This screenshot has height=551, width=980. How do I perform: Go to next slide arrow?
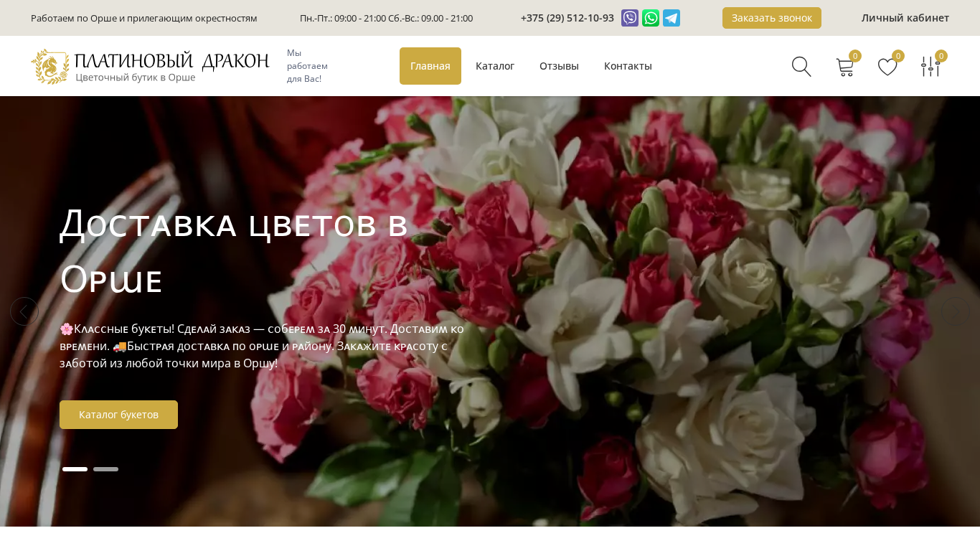[956, 311]
